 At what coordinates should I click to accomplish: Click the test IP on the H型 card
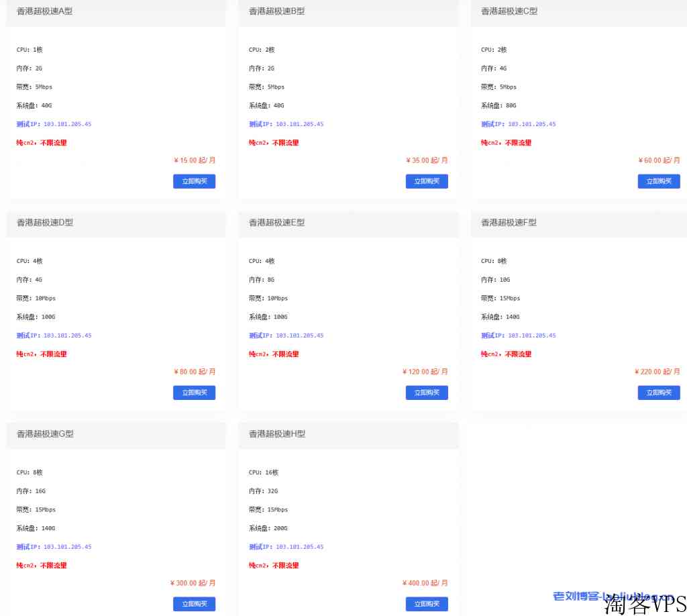tap(299, 547)
